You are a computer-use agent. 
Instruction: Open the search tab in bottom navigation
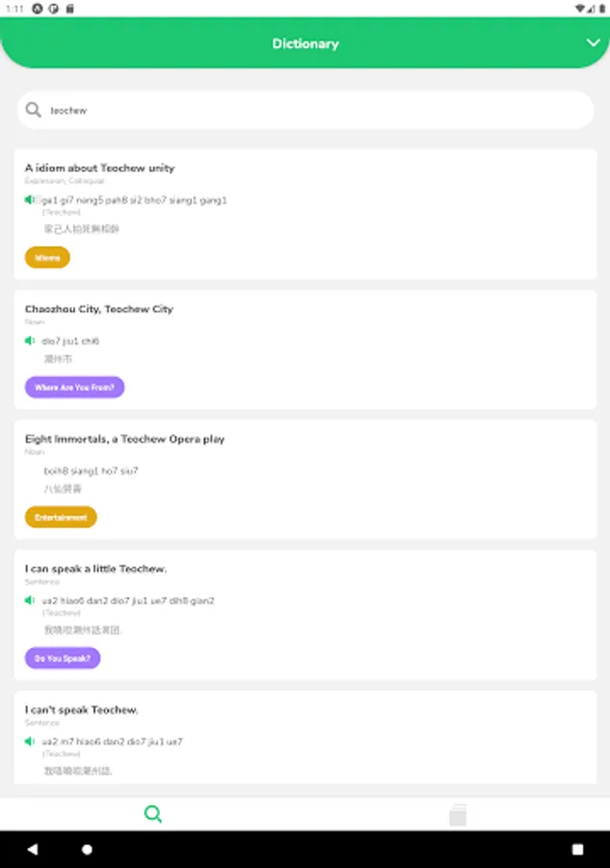pos(152,814)
